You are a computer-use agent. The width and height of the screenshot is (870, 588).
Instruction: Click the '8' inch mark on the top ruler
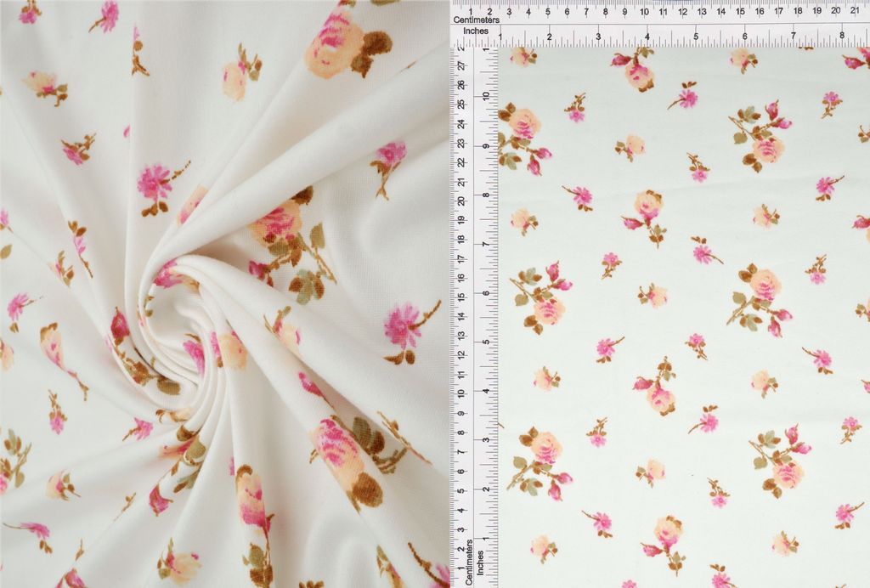842,36
